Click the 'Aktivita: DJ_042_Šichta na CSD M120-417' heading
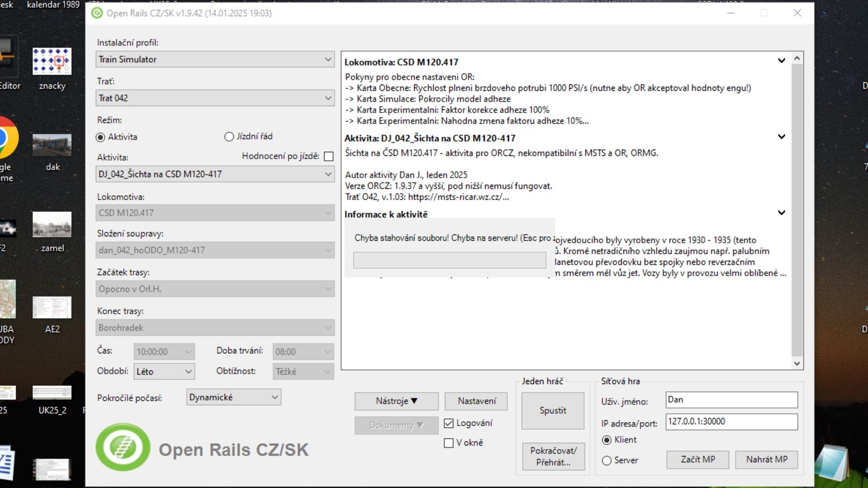The image size is (868, 488). [430, 138]
